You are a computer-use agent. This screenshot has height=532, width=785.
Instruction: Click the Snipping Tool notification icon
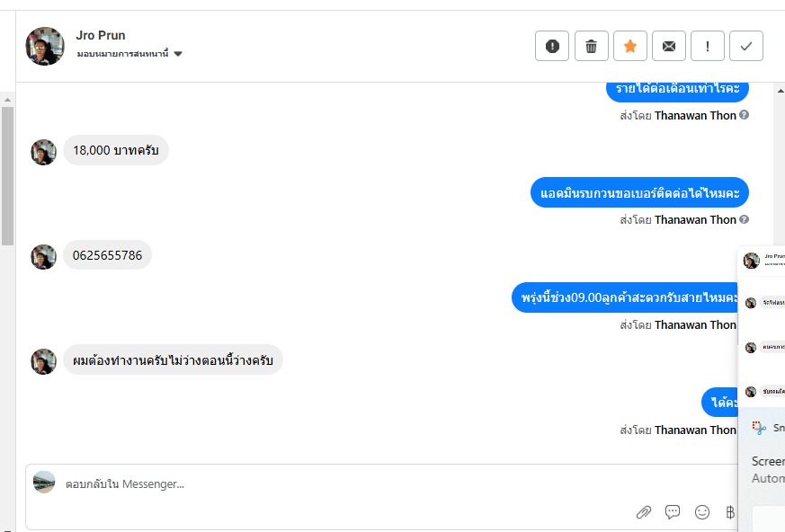point(759,428)
